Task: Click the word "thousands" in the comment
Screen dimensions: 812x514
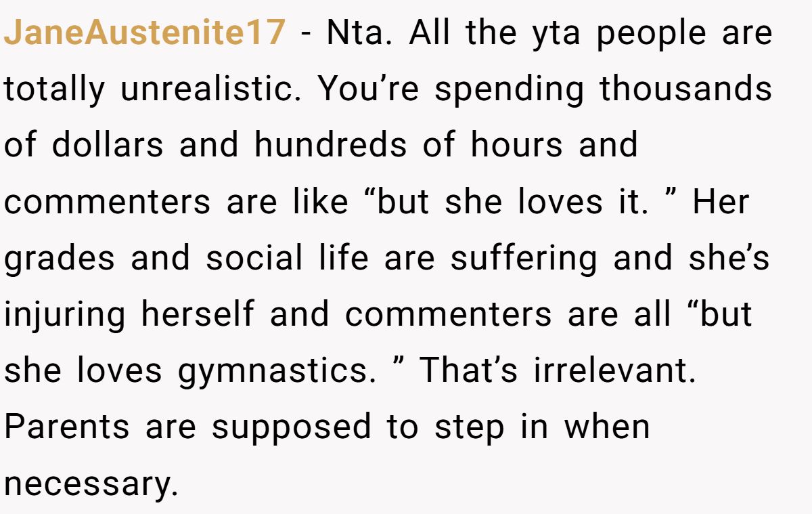Action: click(x=685, y=89)
